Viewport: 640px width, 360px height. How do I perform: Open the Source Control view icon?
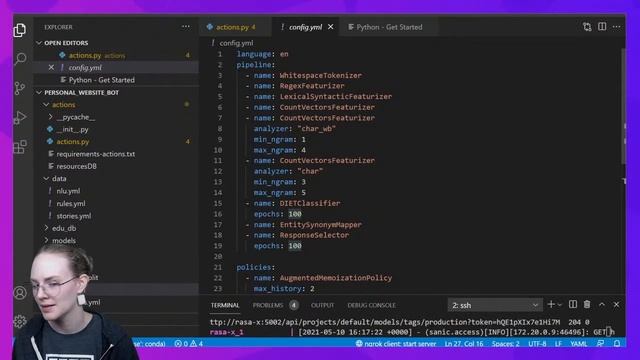pos(20,88)
